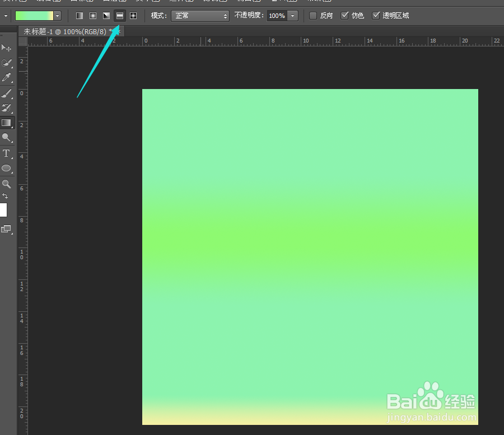Open the gradient picker dropdown arrow
Image resolution: width=504 pixels, height=435 pixels.
click(x=57, y=16)
